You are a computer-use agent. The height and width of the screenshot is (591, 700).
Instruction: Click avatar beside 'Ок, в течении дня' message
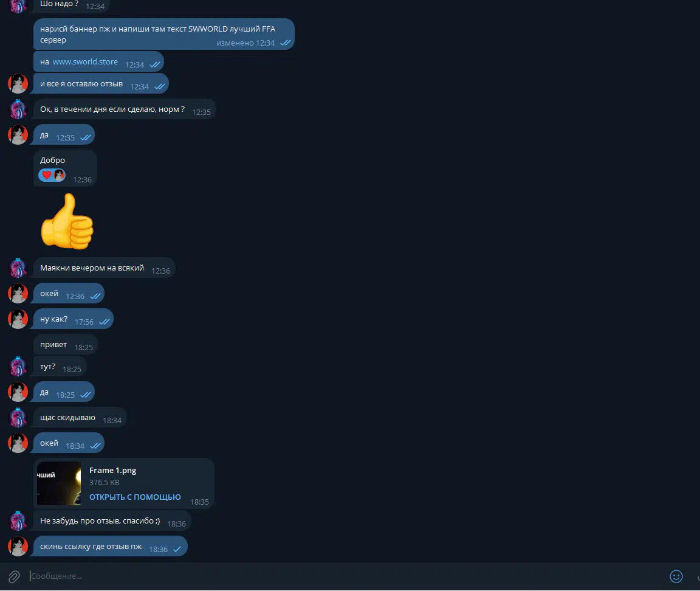point(18,109)
